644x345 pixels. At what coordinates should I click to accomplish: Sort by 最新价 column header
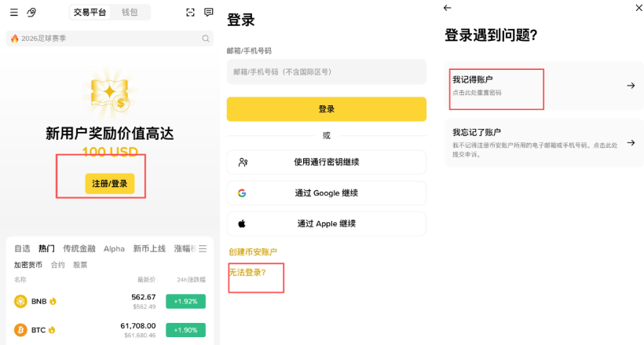click(147, 280)
